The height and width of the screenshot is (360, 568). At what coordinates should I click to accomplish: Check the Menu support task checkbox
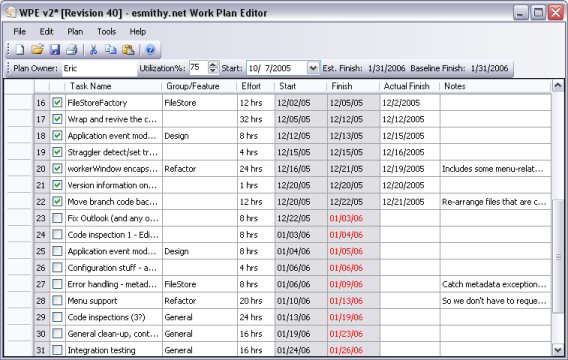click(x=57, y=301)
